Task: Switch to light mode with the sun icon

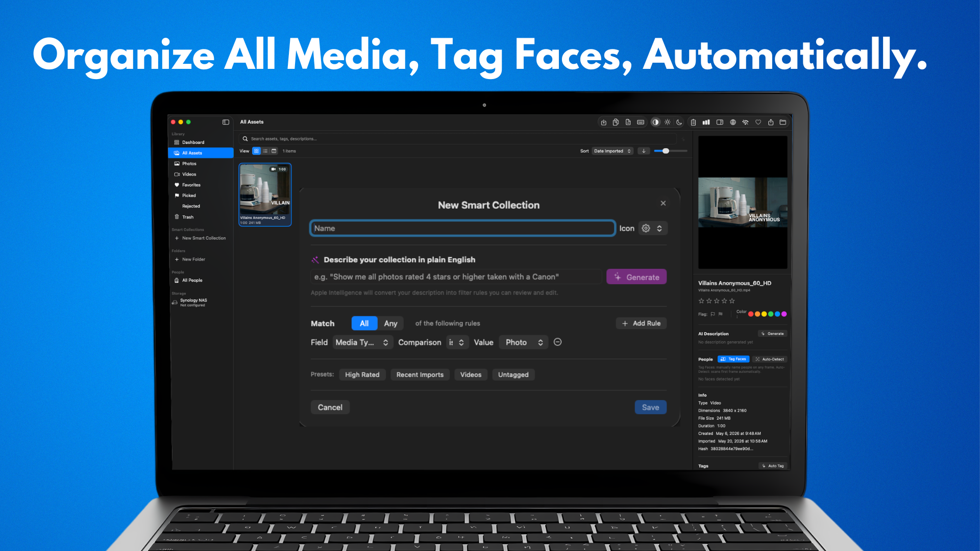Action: pos(667,122)
